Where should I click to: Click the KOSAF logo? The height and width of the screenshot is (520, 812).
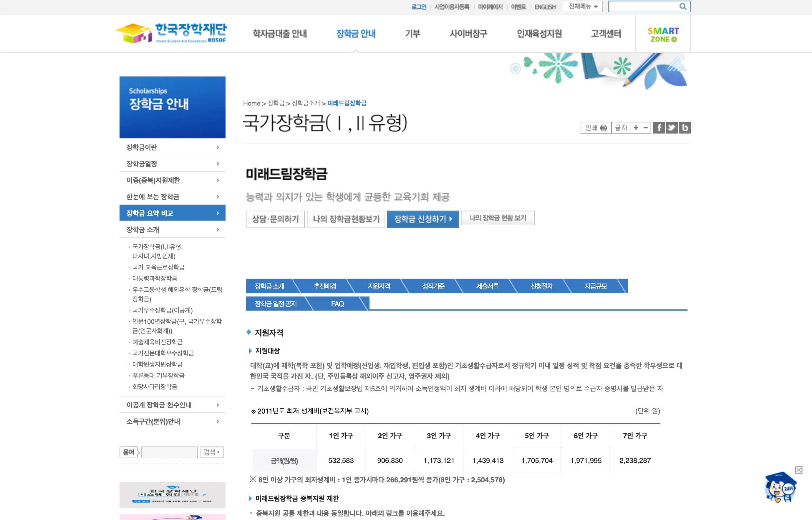(x=171, y=33)
